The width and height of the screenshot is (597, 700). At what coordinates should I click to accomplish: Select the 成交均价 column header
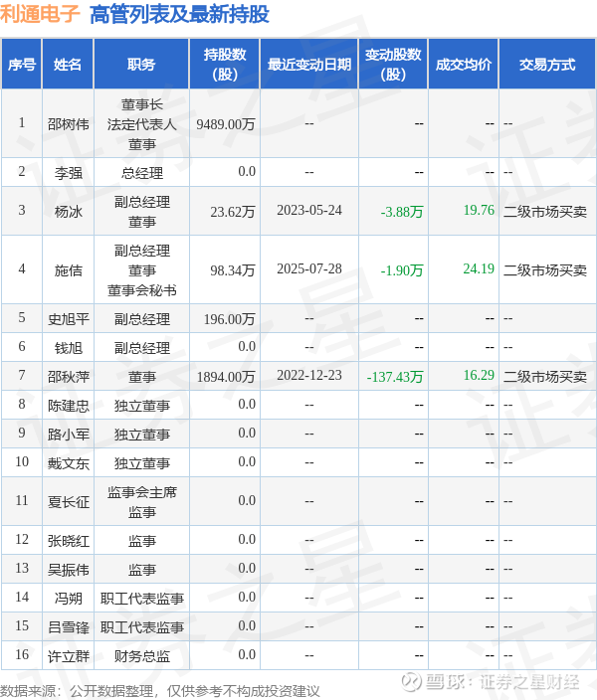pyautogui.click(x=464, y=65)
